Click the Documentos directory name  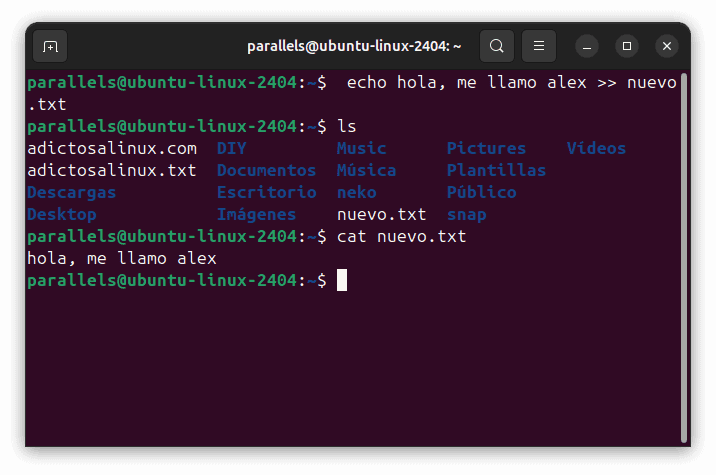click(x=266, y=170)
